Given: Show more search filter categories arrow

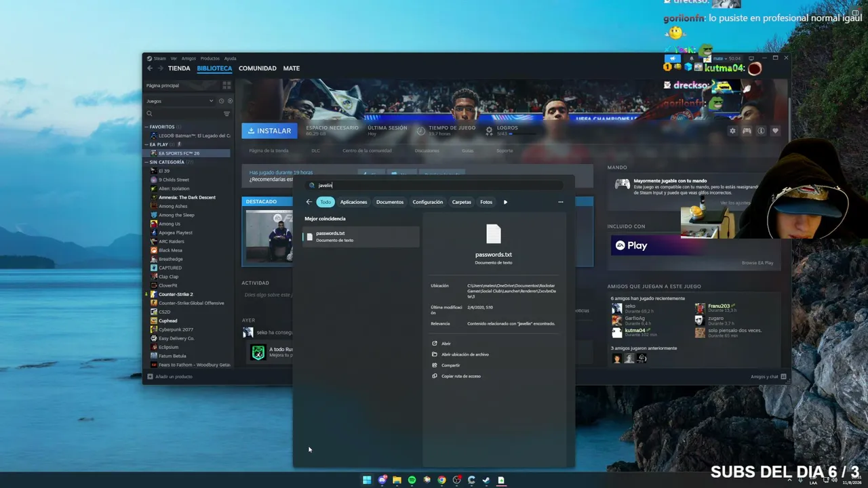Looking at the screenshot, I should tap(505, 202).
